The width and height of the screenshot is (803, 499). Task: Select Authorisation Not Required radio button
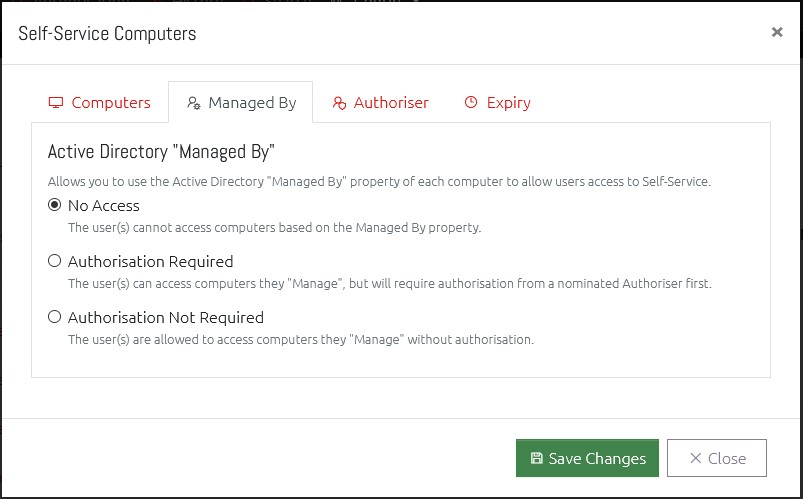pos(54,317)
